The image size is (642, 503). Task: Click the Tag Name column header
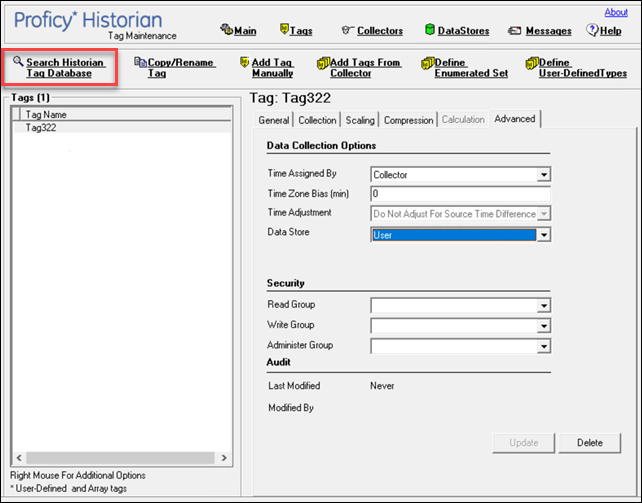(x=125, y=114)
